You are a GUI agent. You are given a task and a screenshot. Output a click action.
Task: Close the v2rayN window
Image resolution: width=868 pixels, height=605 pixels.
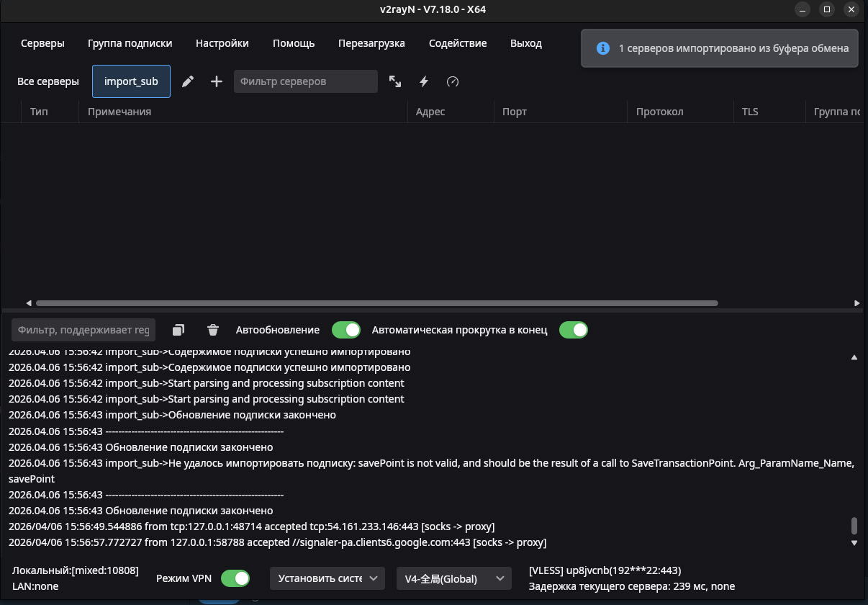(x=851, y=9)
